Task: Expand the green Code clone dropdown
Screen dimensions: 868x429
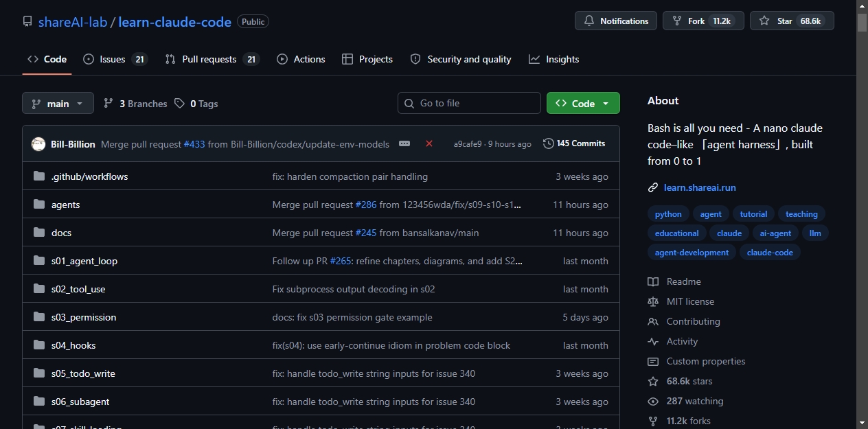Action: [x=583, y=103]
